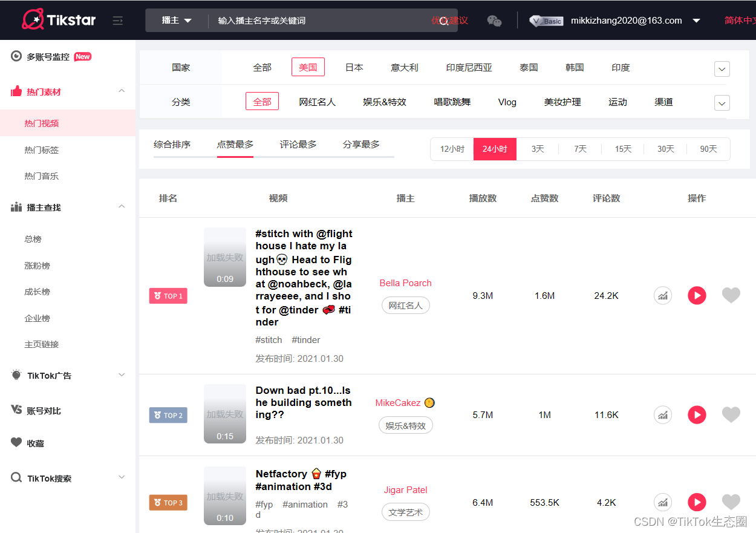This screenshot has height=533, width=756.
Task: Select 日本 country filter
Action: tap(354, 67)
